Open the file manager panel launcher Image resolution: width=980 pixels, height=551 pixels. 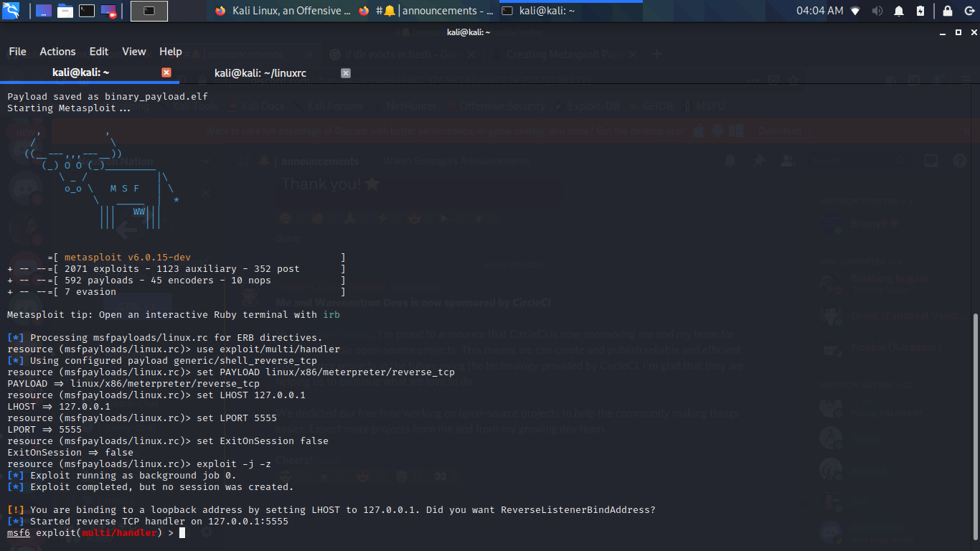65,11
